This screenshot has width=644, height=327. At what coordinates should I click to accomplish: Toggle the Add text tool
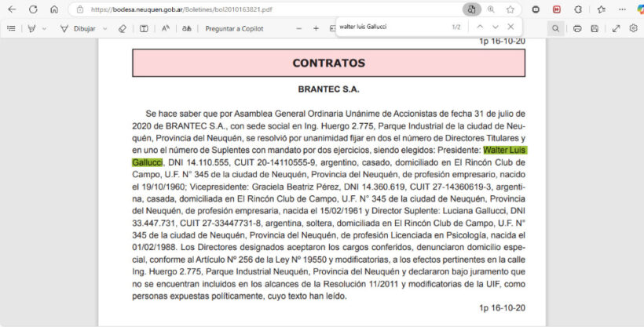[x=144, y=28]
